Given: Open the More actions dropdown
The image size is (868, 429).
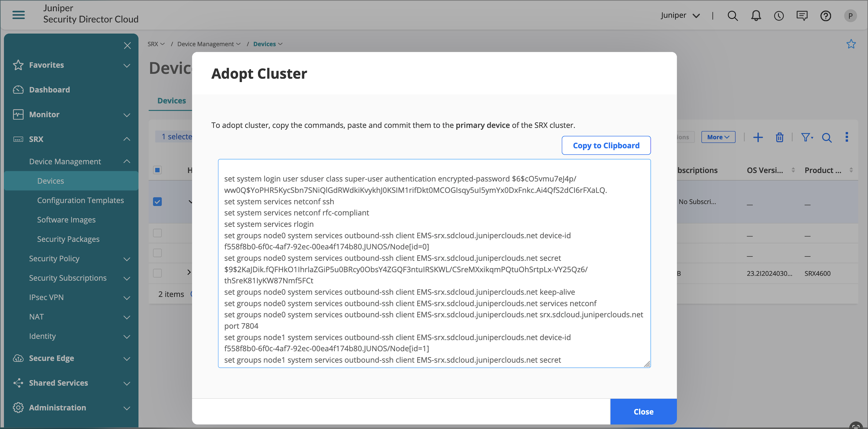Looking at the screenshot, I should [x=718, y=137].
